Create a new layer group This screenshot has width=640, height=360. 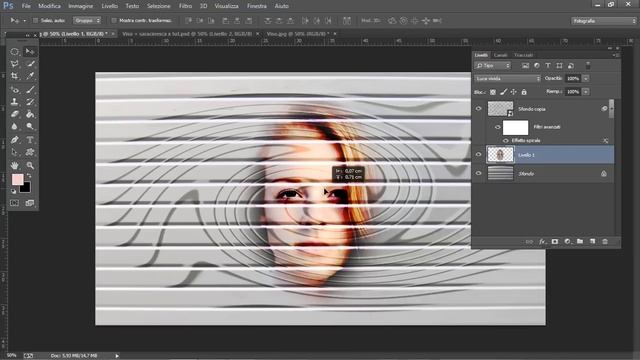pos(580,242)
